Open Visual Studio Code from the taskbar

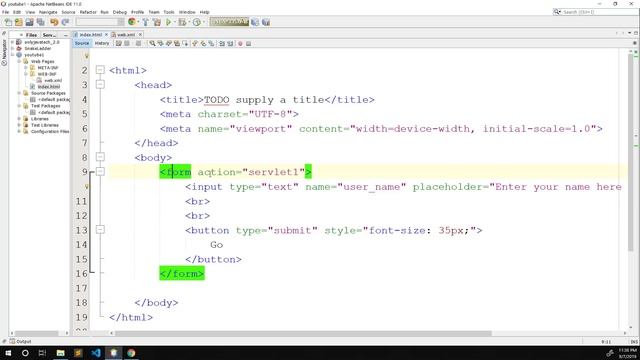[96, 353]
